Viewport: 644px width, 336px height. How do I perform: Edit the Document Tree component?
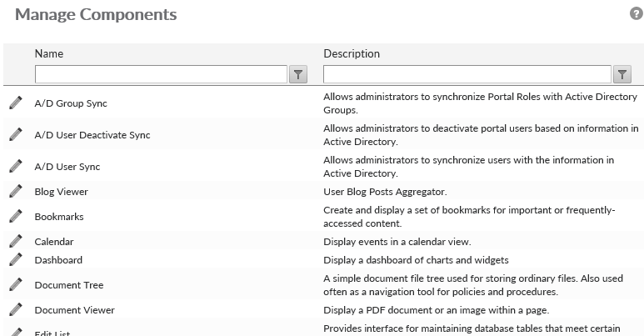pos(16,284)
